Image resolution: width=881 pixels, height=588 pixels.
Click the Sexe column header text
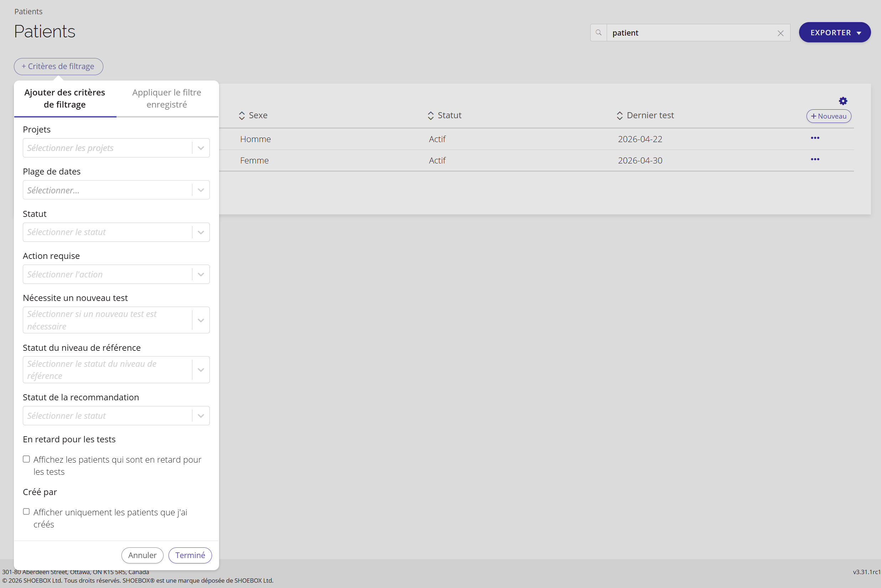(258, 115)
